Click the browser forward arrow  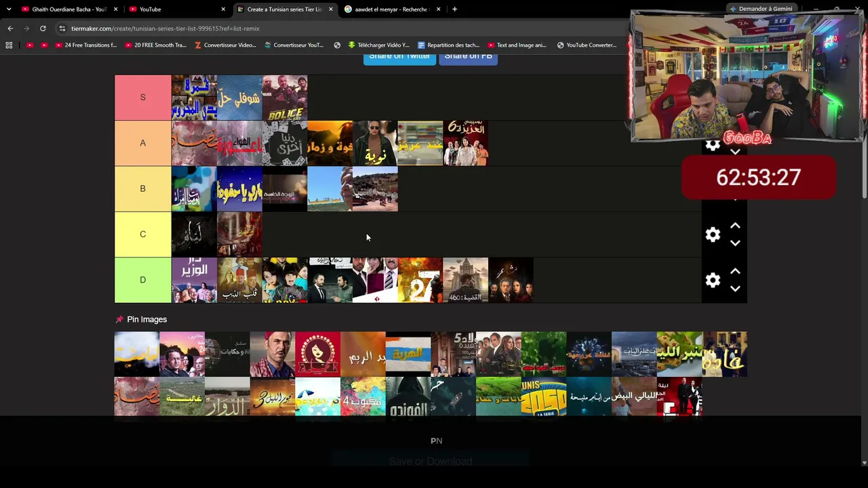(26, 28)
